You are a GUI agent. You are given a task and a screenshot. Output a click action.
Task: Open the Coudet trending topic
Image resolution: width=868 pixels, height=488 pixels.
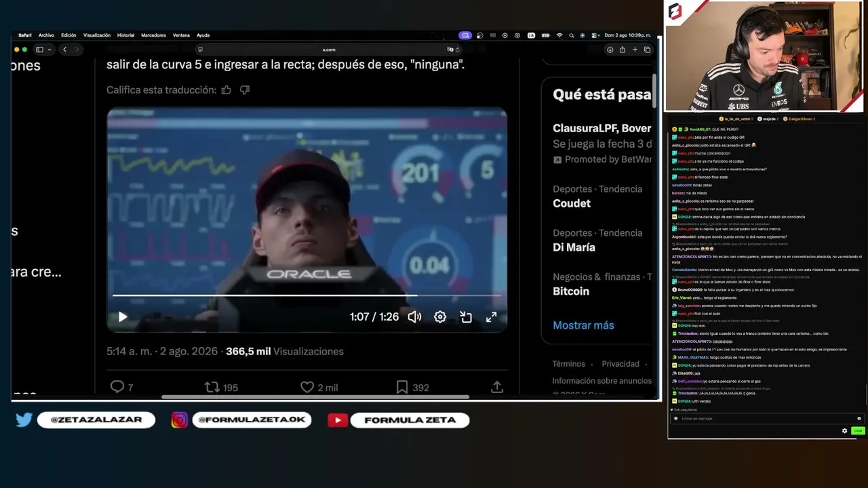[x=572, y=203]
